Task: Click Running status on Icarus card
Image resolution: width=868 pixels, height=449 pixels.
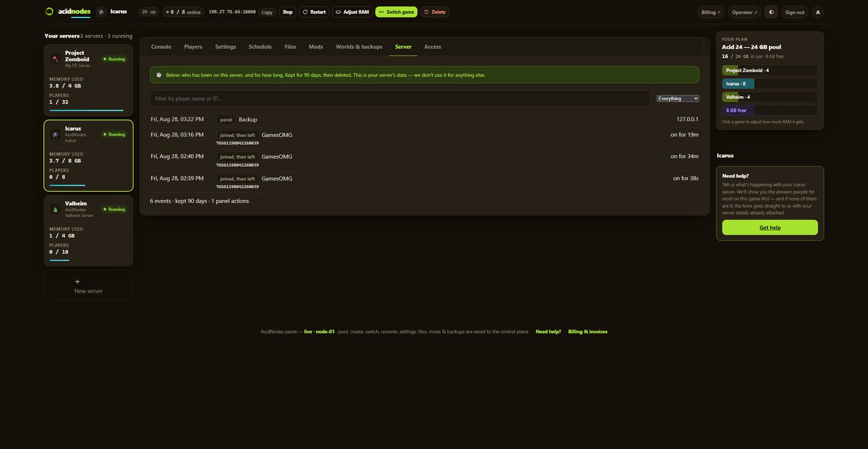Action: coord(114,134)
